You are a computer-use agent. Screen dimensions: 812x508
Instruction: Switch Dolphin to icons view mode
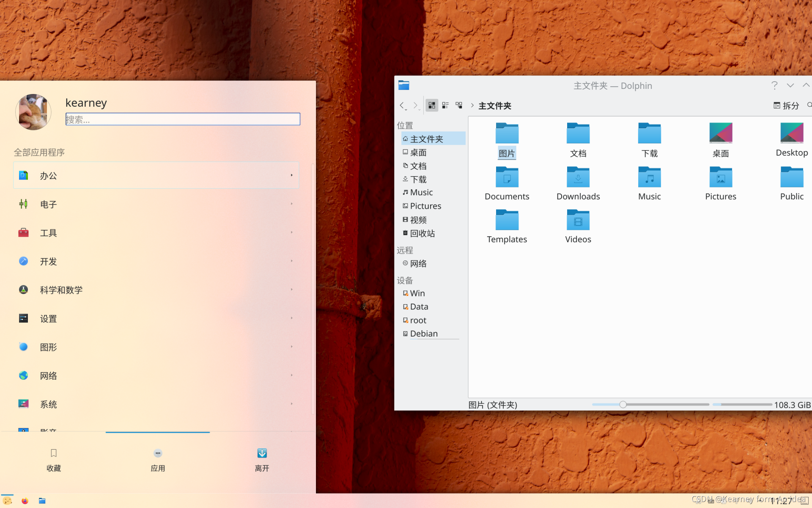point(431,105)
